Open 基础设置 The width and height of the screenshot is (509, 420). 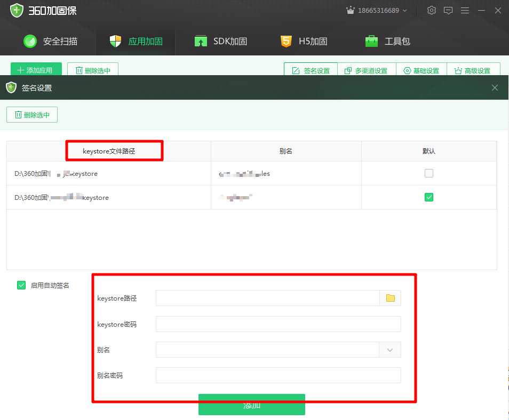click(421, 70)
